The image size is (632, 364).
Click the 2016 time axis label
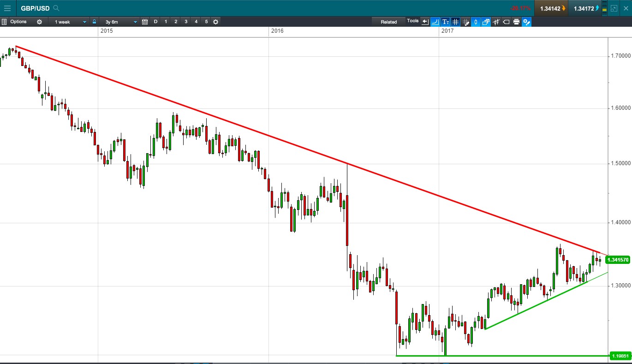(x=277, y=31)
